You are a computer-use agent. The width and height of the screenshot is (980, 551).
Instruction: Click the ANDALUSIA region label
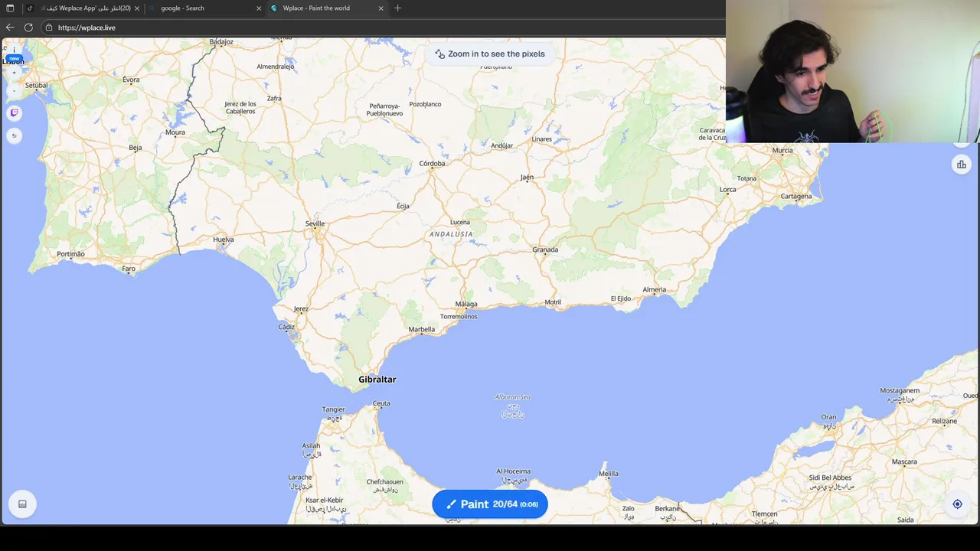coord(451,234)
